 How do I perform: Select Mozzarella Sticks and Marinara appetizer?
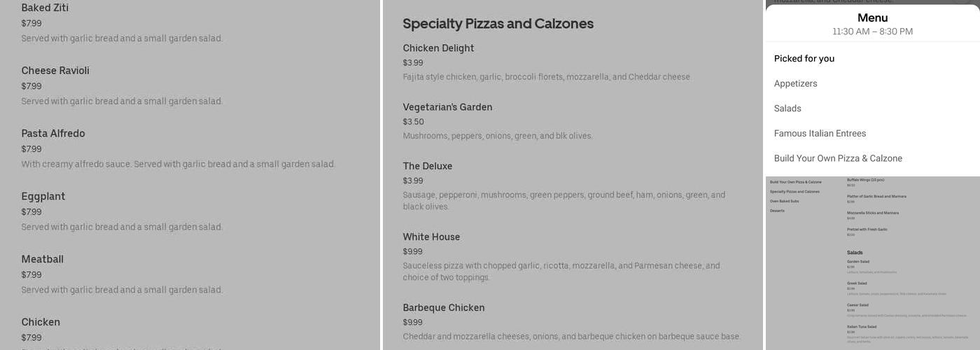click(872, 213)
